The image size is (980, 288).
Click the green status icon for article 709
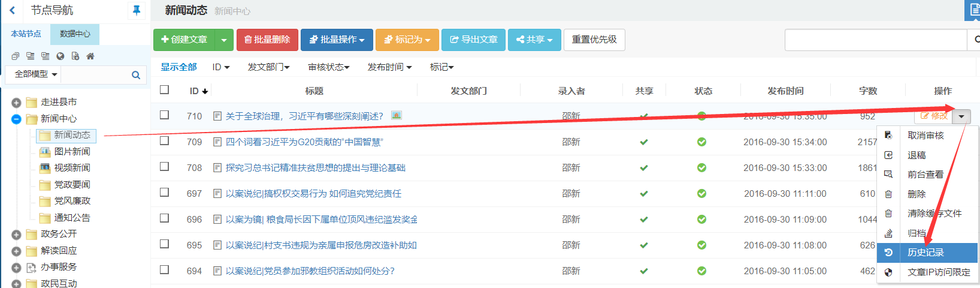701,142
